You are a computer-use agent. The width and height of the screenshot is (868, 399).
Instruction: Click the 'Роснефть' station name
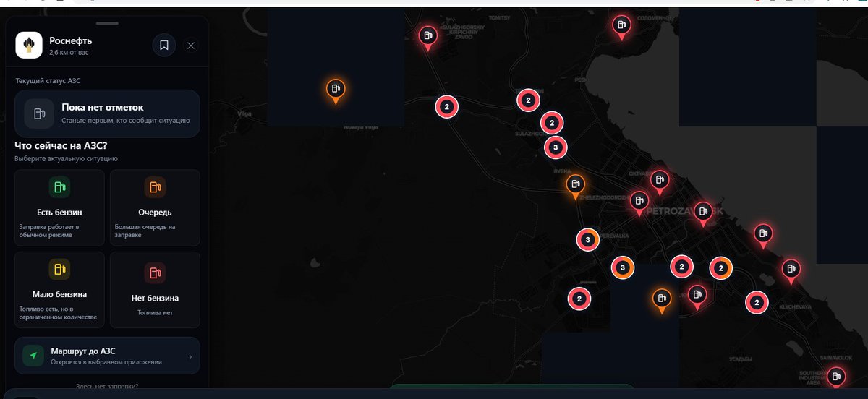70,40
